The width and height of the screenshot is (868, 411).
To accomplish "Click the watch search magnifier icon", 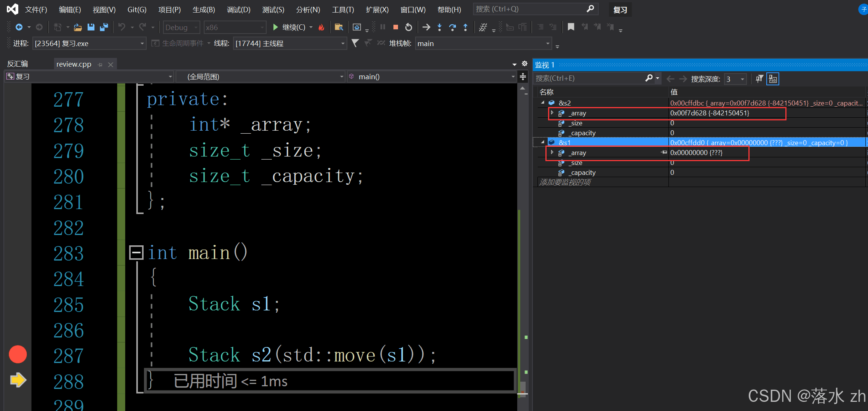I will [x=649, y=78].
